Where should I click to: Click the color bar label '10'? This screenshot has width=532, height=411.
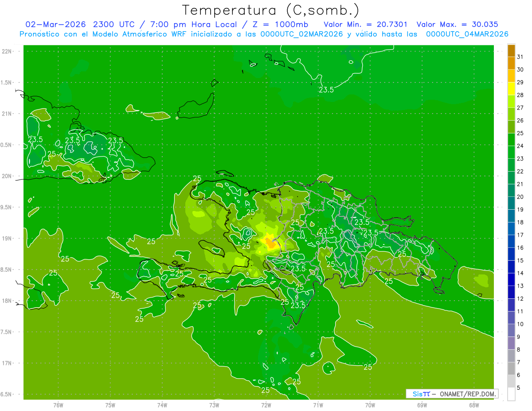520,324
